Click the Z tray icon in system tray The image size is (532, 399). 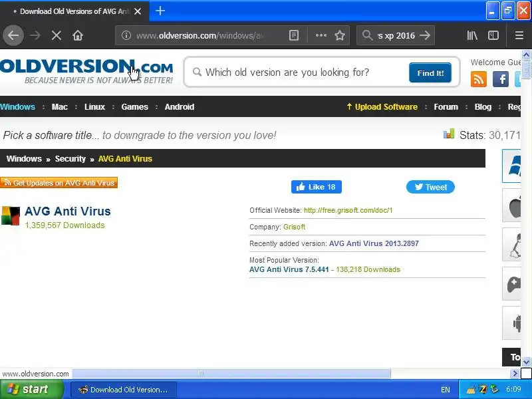(x=483, y=389)
